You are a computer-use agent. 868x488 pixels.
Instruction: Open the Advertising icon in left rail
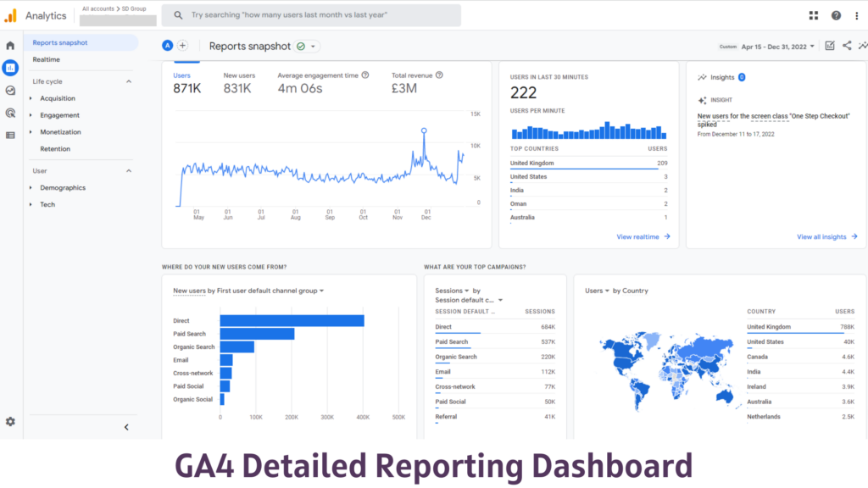point(10,113)
